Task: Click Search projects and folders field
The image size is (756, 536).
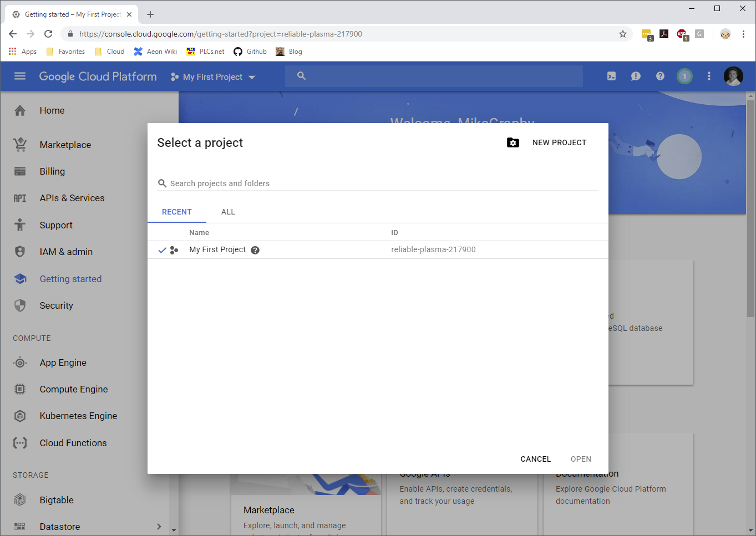Action: 378,183
